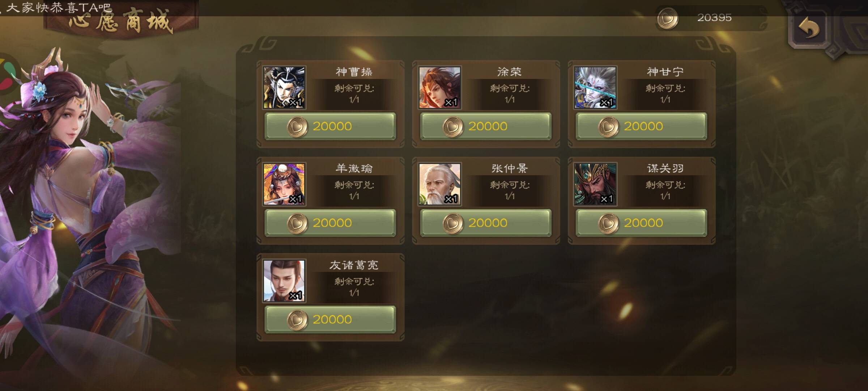Screen dimensions: 868x391
Task: Select the 涂荣 hero portrait
Action: (440, 88)
